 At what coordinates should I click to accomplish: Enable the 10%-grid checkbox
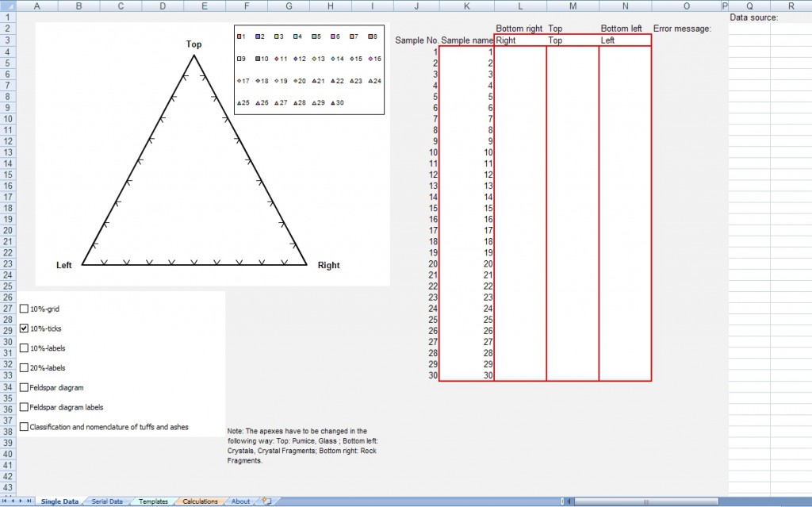tap(25, 309)
